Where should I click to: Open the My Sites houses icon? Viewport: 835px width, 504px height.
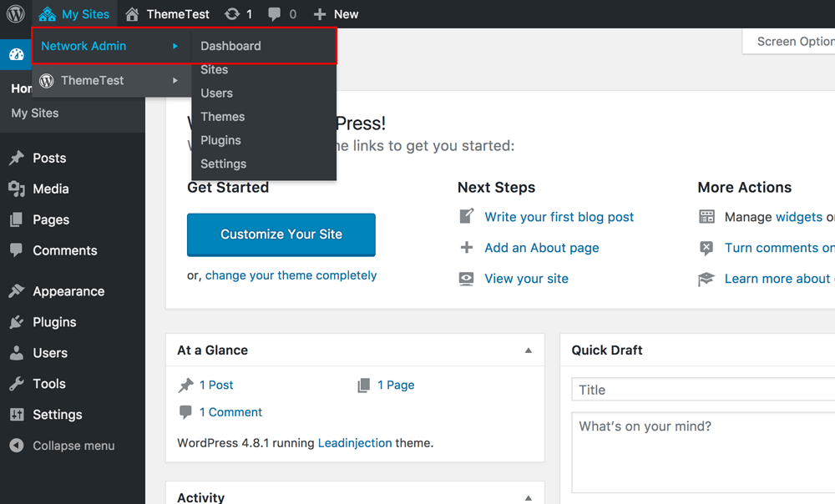[48, 14]
